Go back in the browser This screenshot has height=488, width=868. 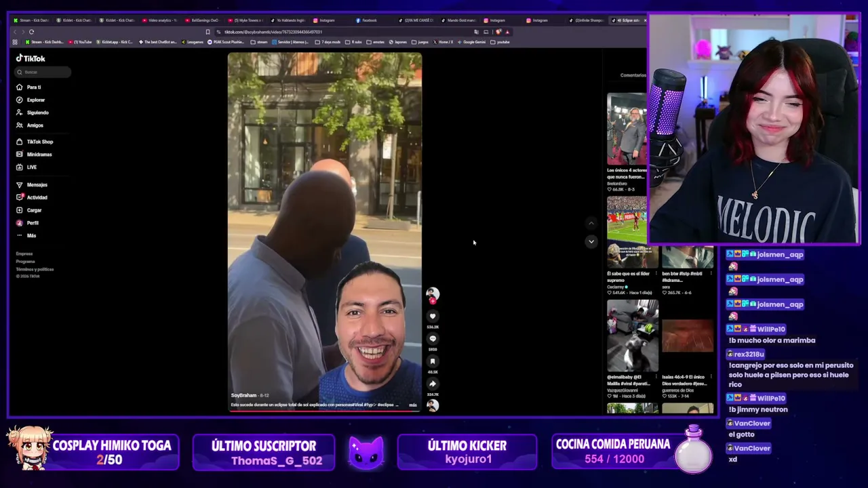point(14,32)
